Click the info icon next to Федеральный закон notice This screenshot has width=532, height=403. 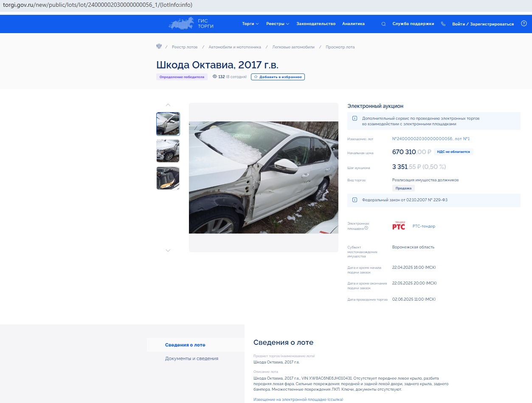coord(355,200)
